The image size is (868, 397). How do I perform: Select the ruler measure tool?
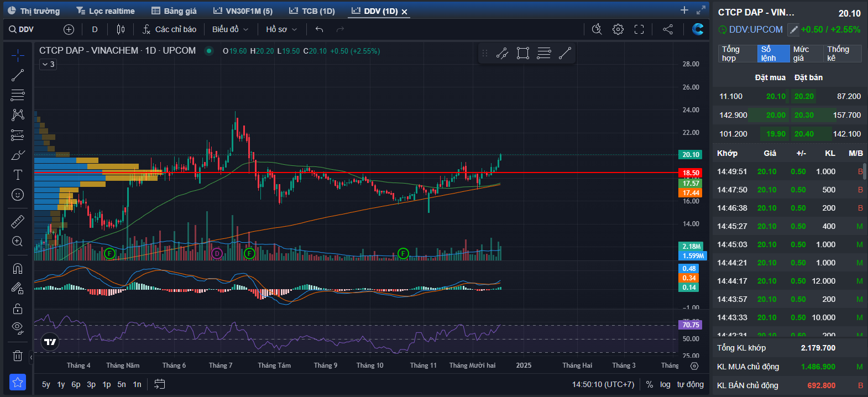18,222
